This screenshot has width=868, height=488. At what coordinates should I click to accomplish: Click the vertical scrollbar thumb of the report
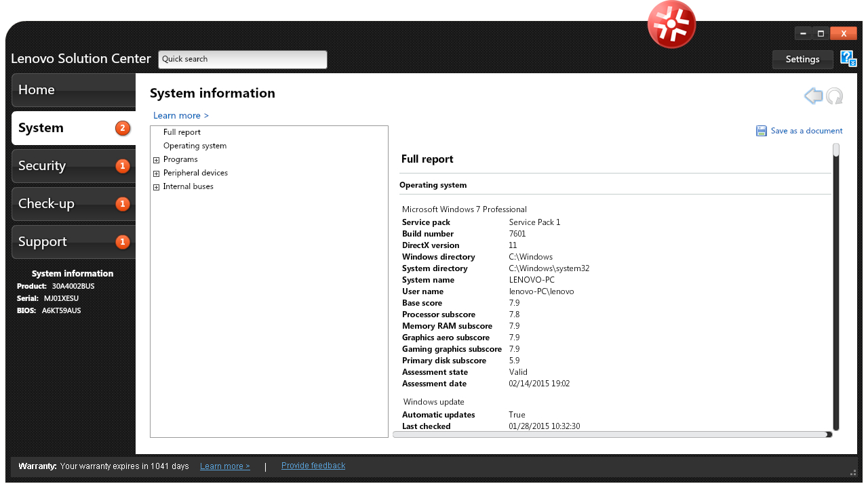[836, 150]
